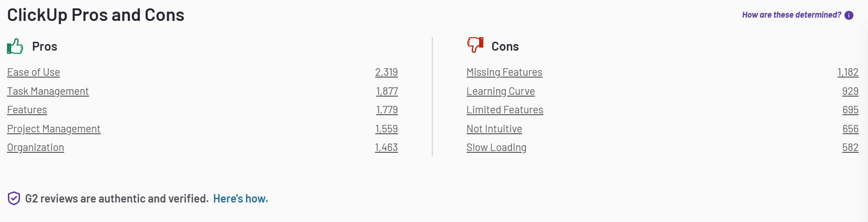Click the green thumbs-up Pros icon
The image size is (868, 222).
pyautogui.click(x=15, y=46)
